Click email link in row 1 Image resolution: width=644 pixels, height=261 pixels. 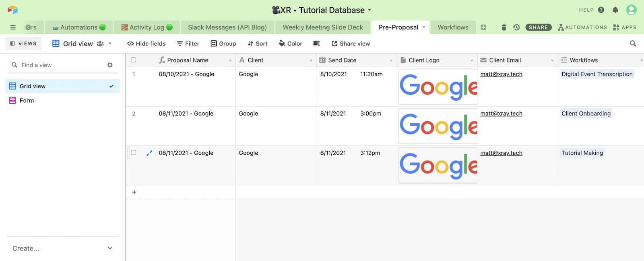pos(501,74)
